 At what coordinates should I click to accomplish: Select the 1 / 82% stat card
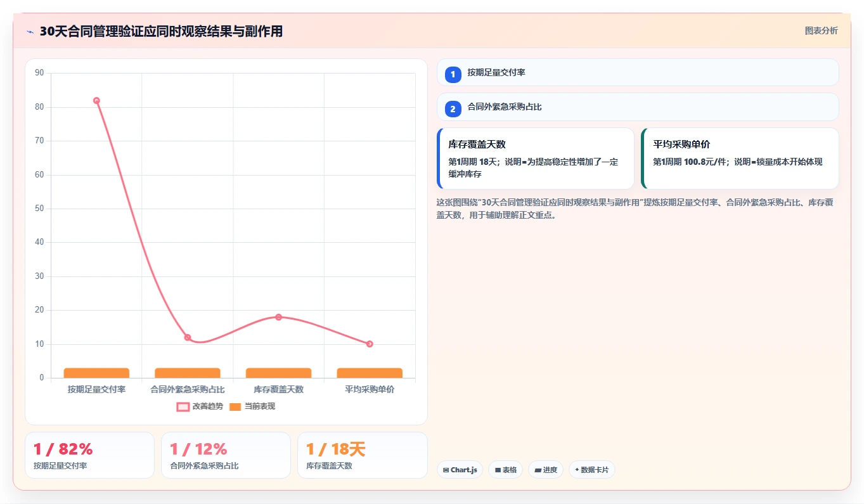[x=89, y=455]
